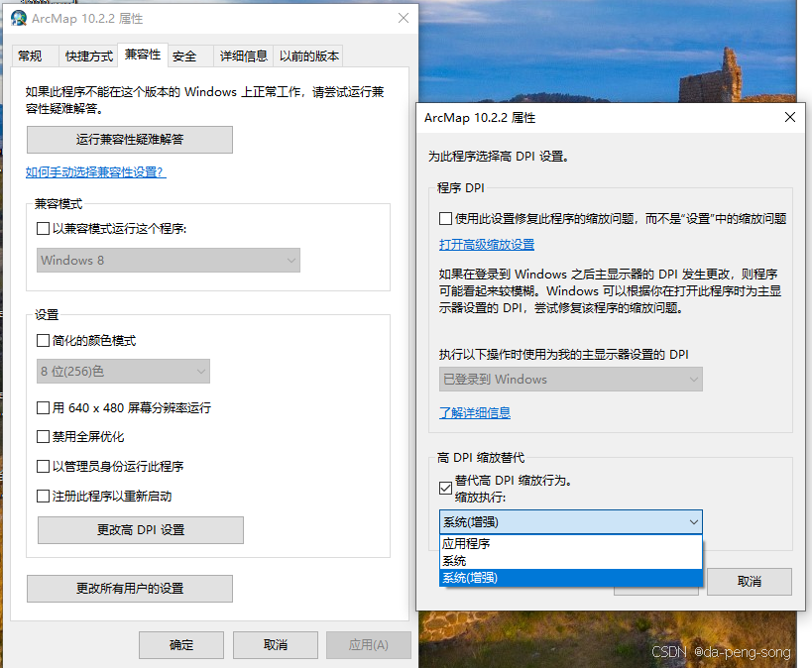This screenshot has height=668, width=812.
Task: Open the Windows 8 compatibility dropdown
Action: [x=169, y=260]
